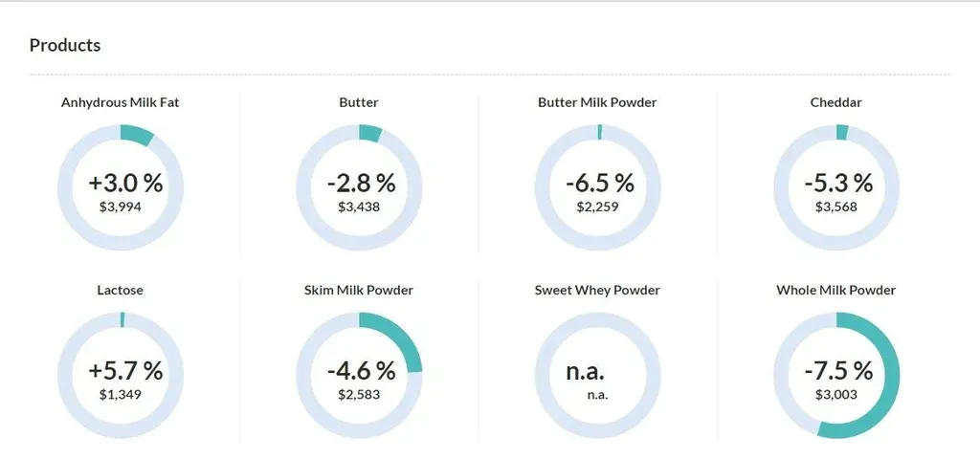The image size is (980, 458).
Task: Click the Sweet Whey Powder donut chart
Action: click(x=597, y=376)
